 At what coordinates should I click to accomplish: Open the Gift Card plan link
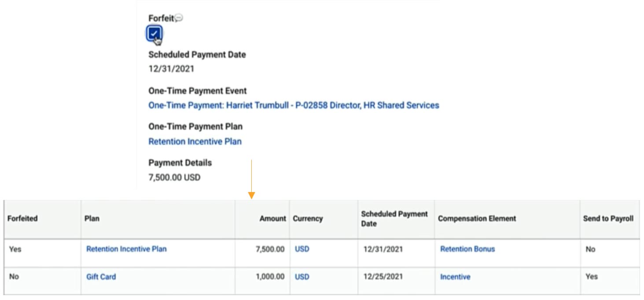click(x=101, y=277)
